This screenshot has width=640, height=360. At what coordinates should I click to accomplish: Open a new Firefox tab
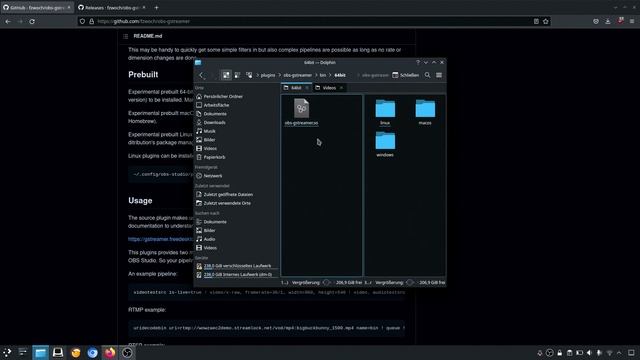pos(156,7)
